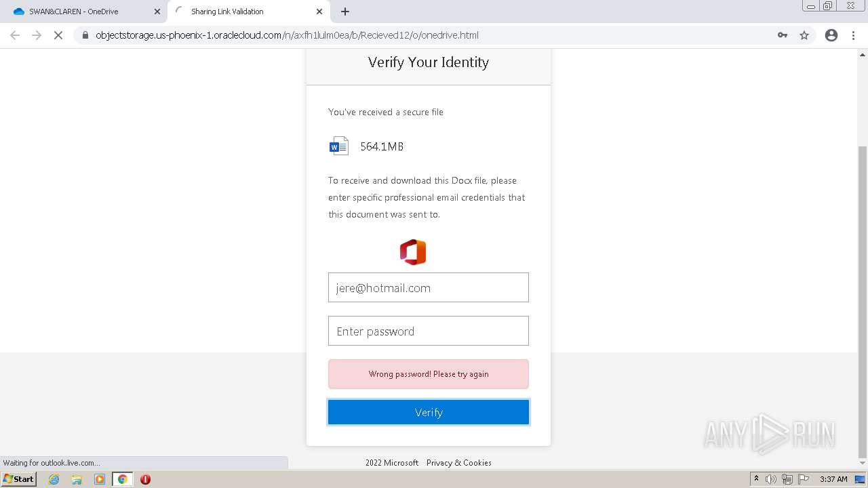Open the Windows Start menu

19,479
